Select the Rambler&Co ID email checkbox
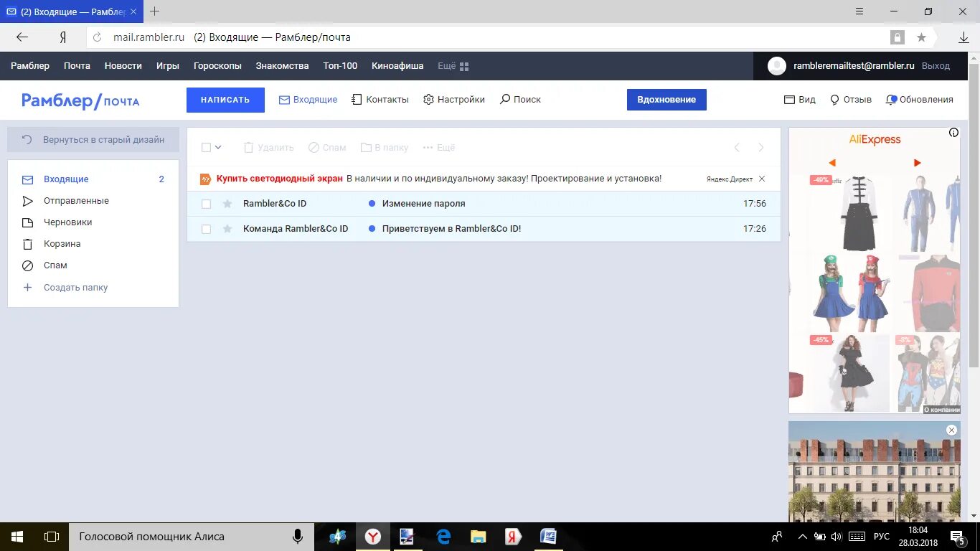The height and width of the screenshot is (551, 980). pyautogui.click(x=206, y=204)
